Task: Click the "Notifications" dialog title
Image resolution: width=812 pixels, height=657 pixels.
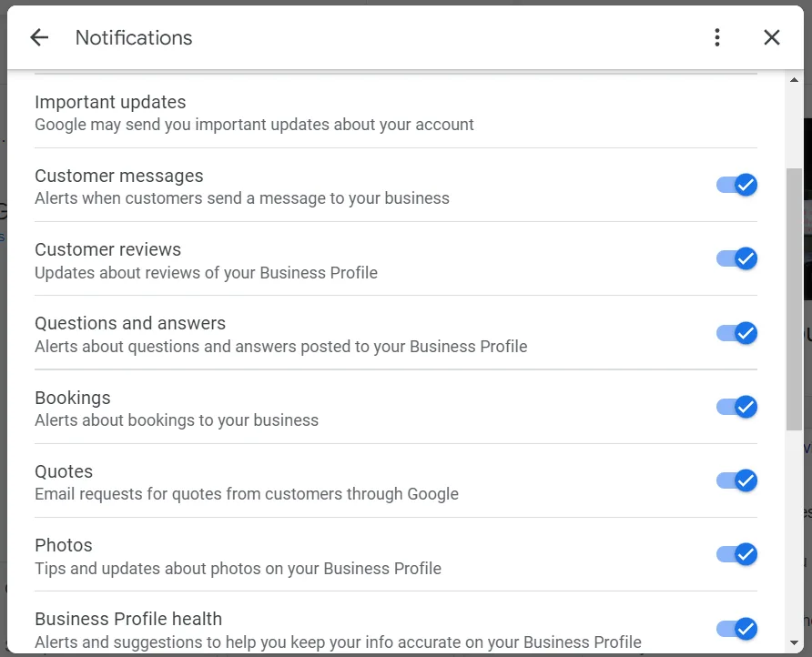Action: [134, 38]
